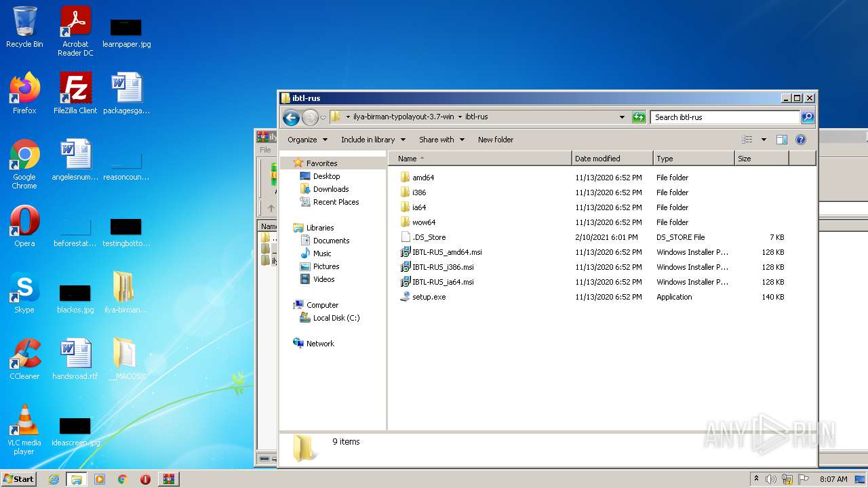This screenshot has width=868, height=488.
Task: Go back in Explorer navigation
Action: [291, 117]
